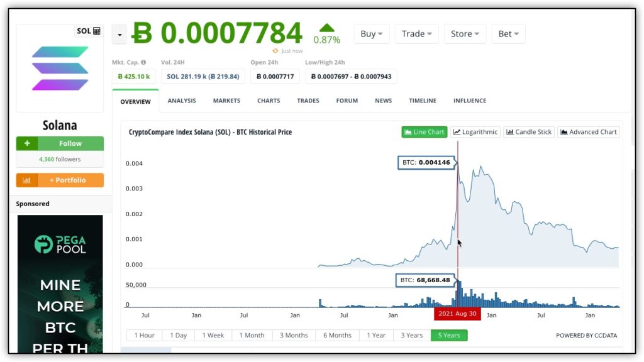Toggle the Logarithmic chart scale
Image resolution: width=644 pixels, height=362 pixels.
[475, 132]
